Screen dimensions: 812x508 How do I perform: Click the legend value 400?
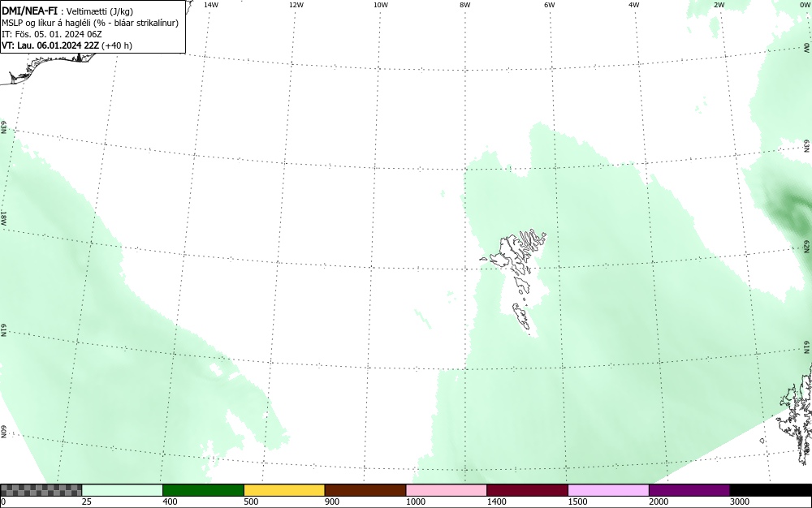[170, 502]
